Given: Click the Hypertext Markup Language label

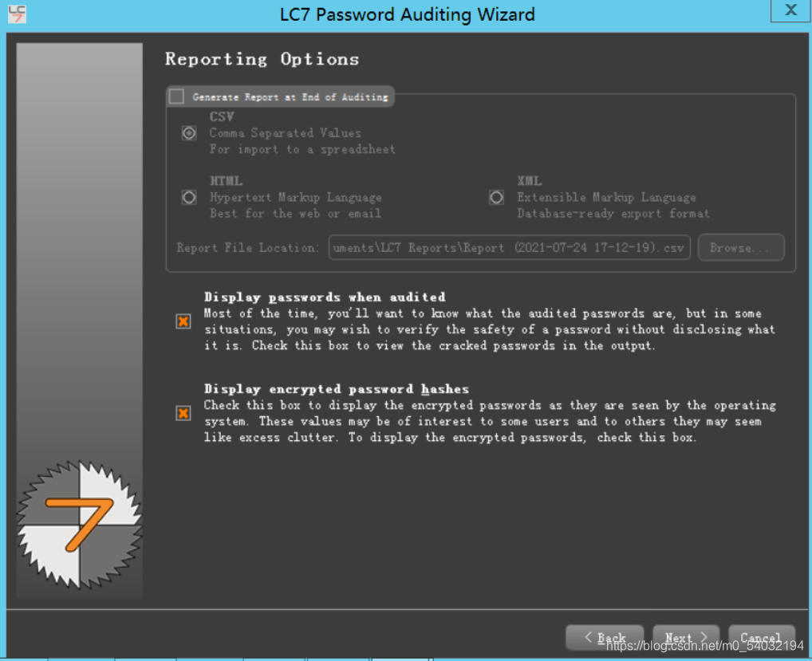Looking at the screenshot, I should [296, 197].
